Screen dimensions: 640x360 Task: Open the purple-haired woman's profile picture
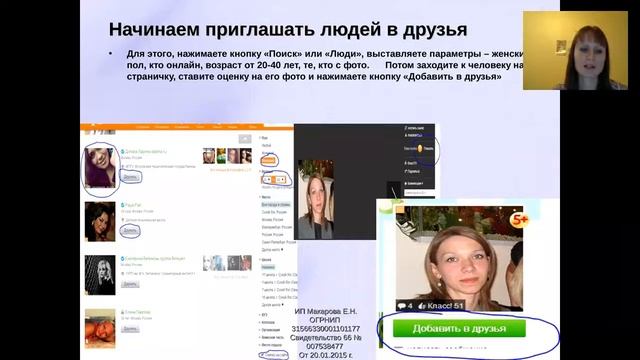point(100,168)
